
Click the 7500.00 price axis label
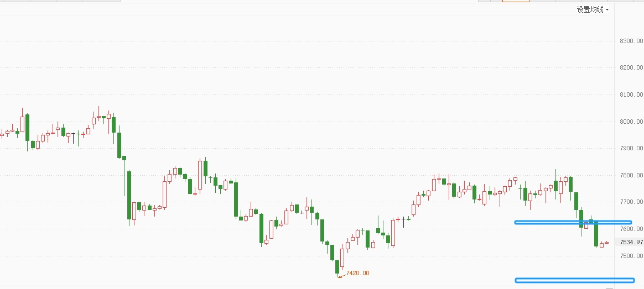pyautogui.click(x=631, y=256)
